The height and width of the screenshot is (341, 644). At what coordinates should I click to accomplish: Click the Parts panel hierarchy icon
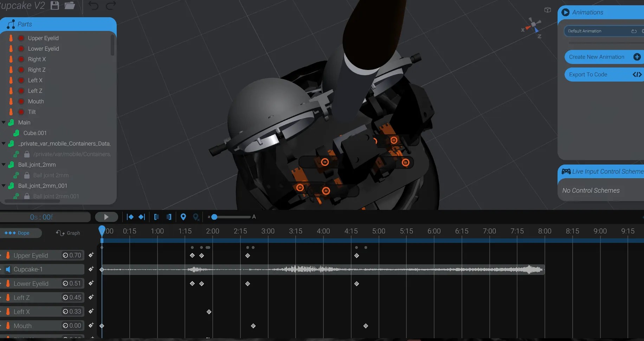click(x=11, y=24)
